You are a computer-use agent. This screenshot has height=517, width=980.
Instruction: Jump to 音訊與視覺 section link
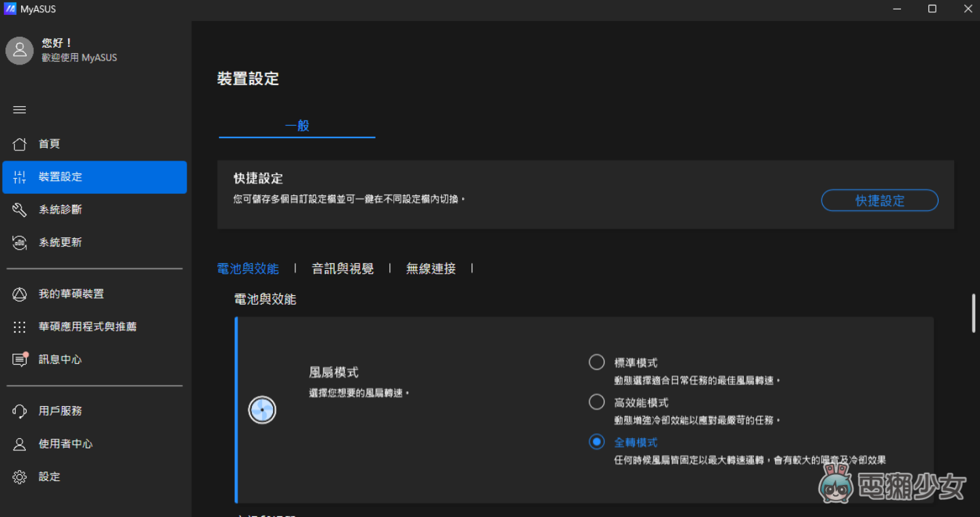tap(342, 269)
